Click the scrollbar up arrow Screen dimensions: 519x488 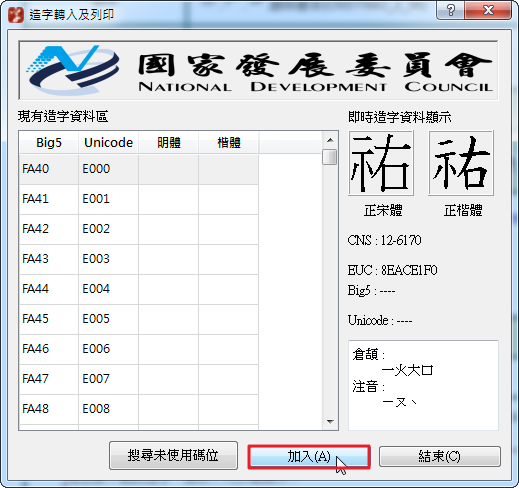pos(330,140)
